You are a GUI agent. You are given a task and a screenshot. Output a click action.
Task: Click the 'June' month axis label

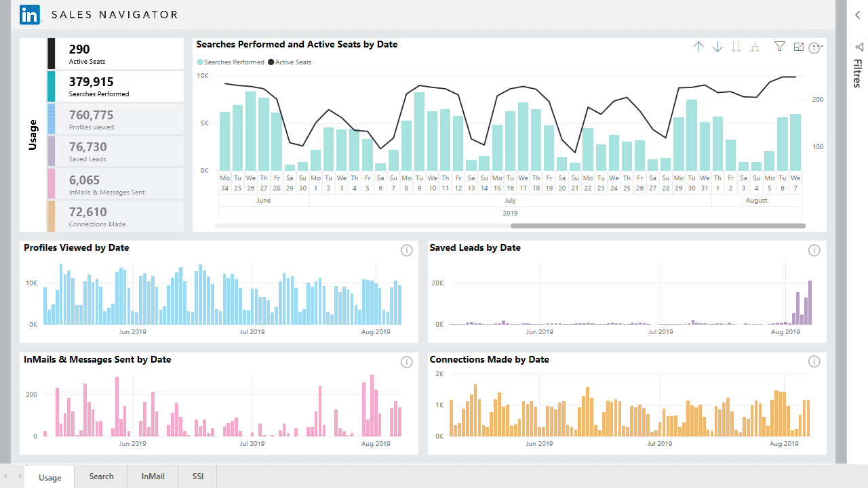click(264, 201)
